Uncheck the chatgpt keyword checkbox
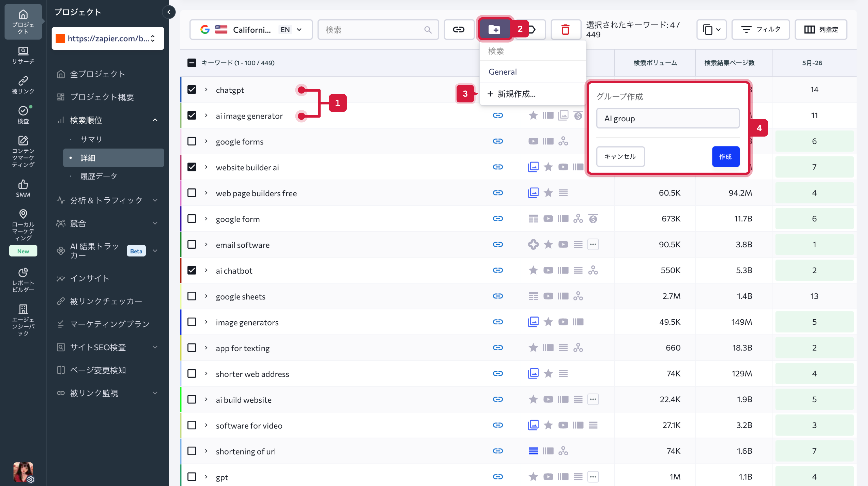 pyautogui.click(x=192, y=90)
